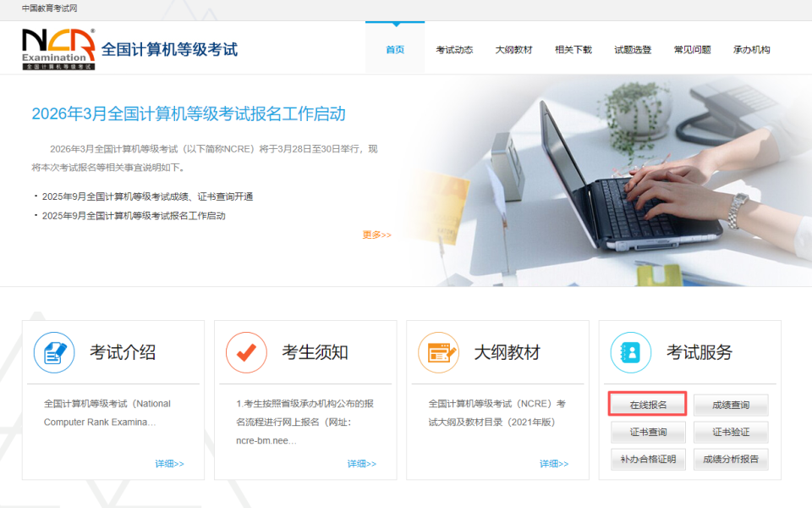Click the 考试服务 card heading

point(700,352)
